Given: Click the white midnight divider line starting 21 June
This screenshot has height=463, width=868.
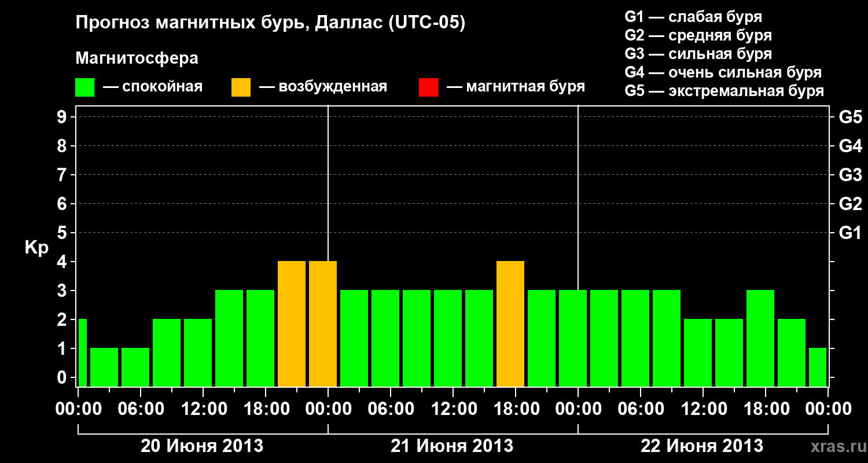Looking at the screenshot, I should (x=328, y=183).
